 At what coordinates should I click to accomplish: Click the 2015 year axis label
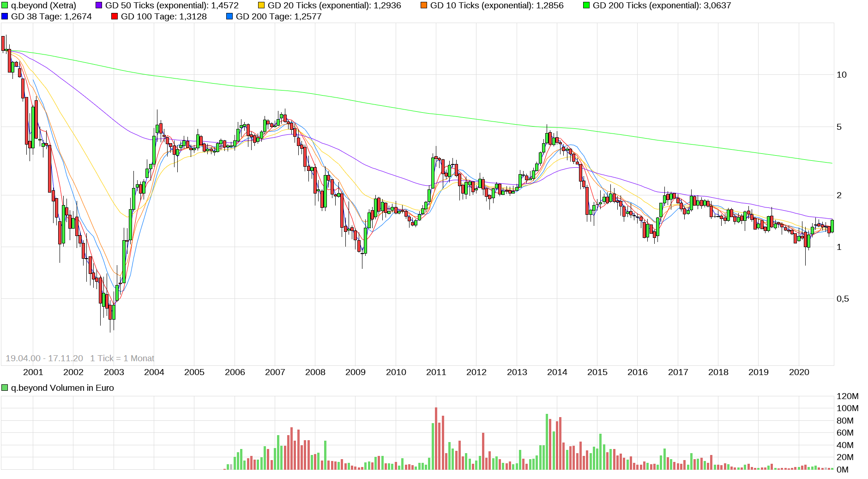click(597, 372)
